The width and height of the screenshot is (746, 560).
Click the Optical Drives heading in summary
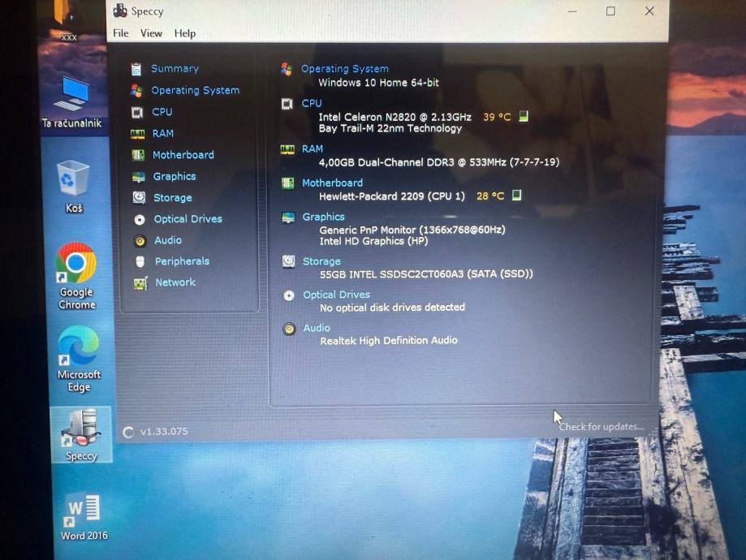(336, 295)
